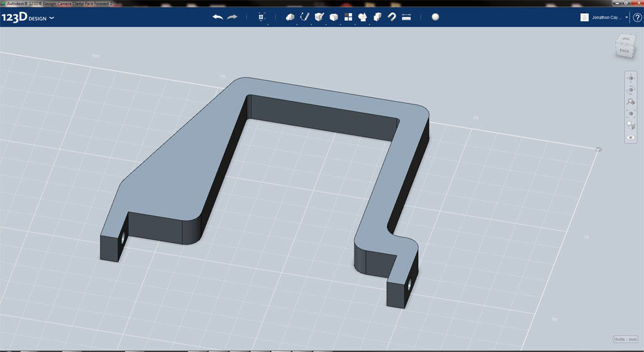The width and height of the screenshot is (644, 352).
Task: Open the Transform tool
Action: click(262, 17)
